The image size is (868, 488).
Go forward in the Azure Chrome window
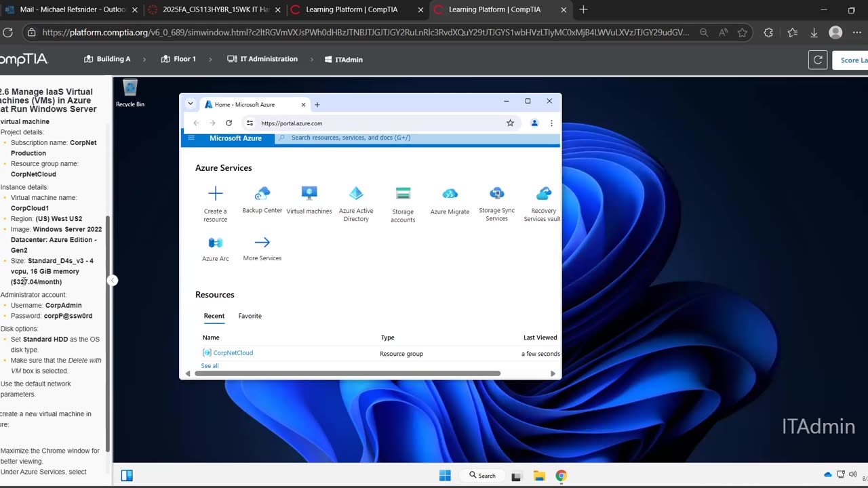(212, 123)
